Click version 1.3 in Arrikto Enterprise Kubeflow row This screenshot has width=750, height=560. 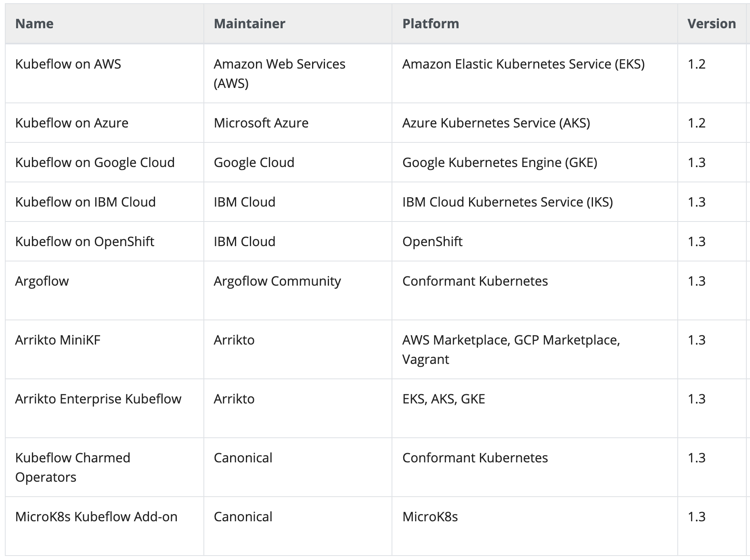712,408
